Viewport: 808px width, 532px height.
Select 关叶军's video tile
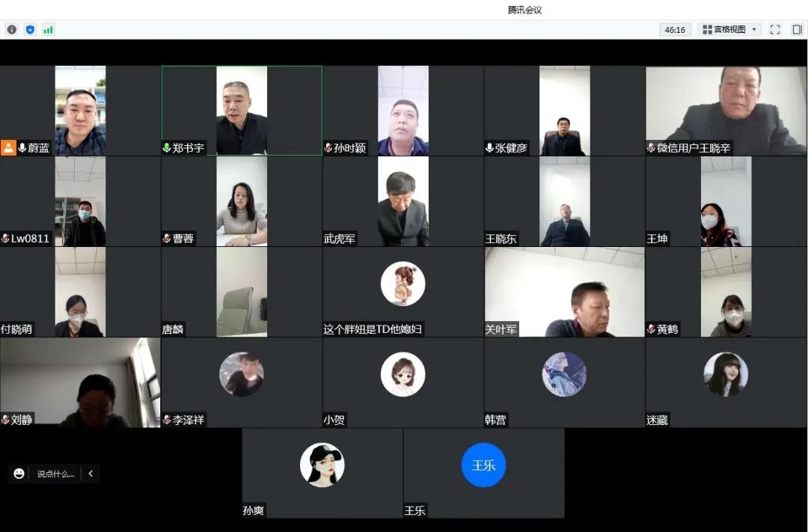564,292
